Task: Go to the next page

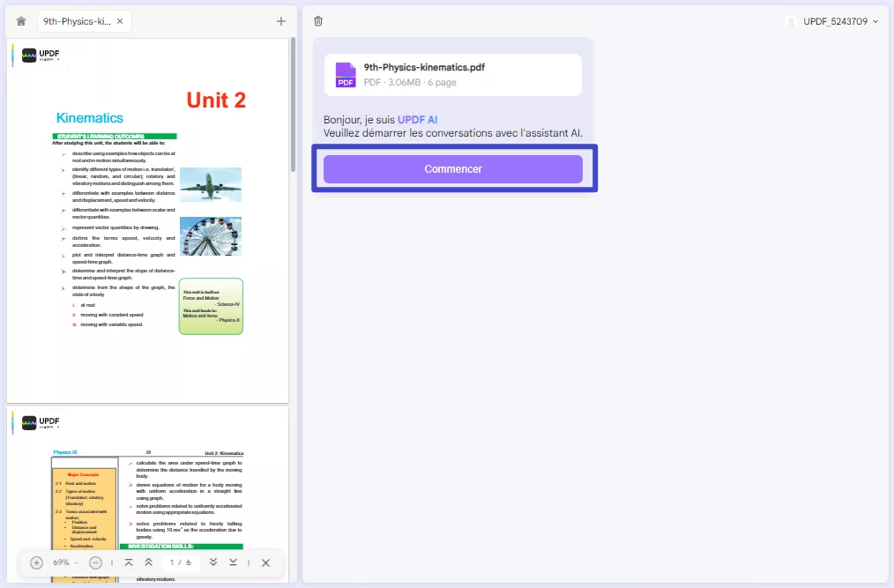Action: coord(212,562)
